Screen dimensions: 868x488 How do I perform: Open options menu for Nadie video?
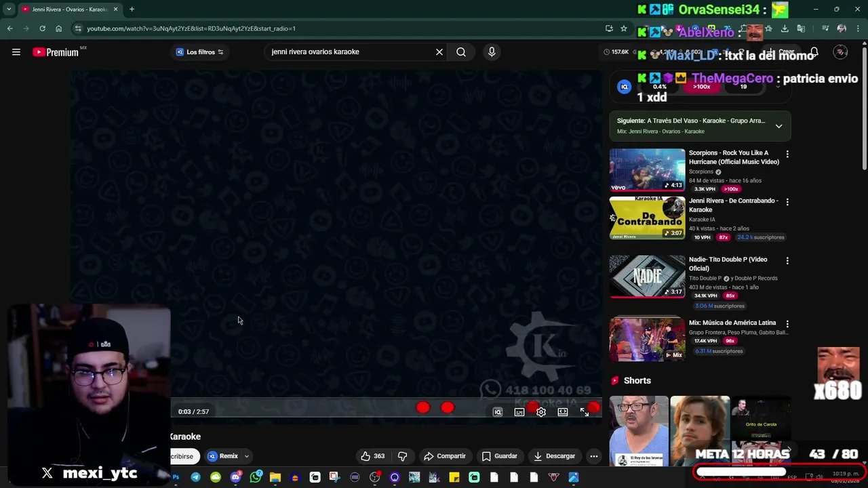[x=787, y=261]
